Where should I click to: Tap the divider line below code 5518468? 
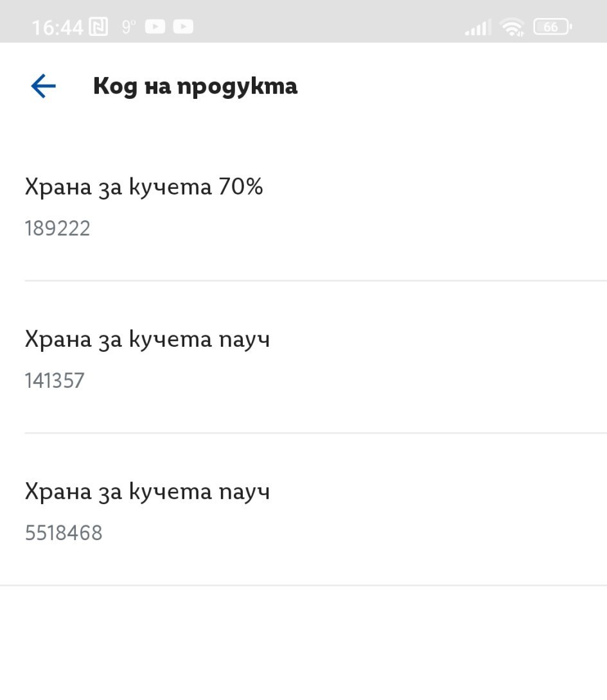(303, 585)
